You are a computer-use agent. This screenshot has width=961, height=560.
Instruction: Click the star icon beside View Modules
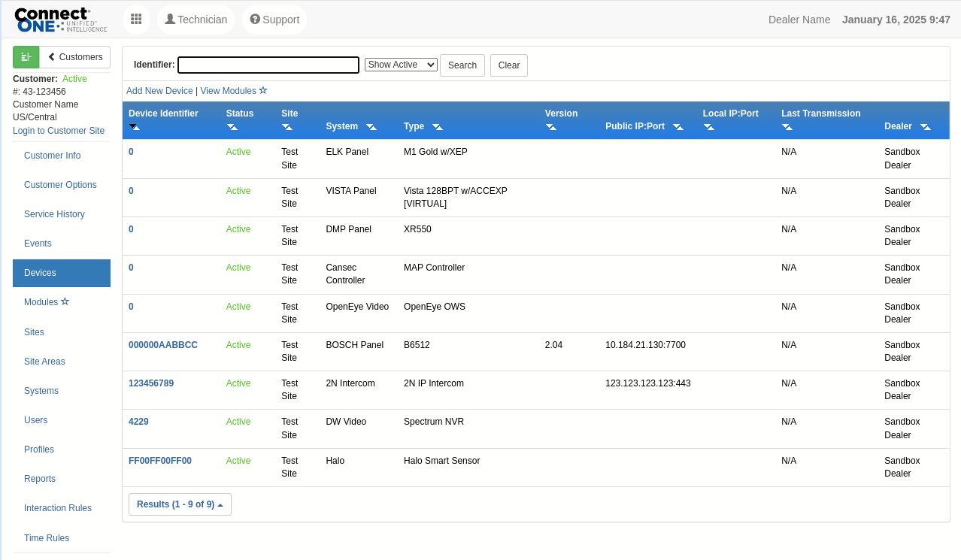pyautogui.click(x=263, y=90)
